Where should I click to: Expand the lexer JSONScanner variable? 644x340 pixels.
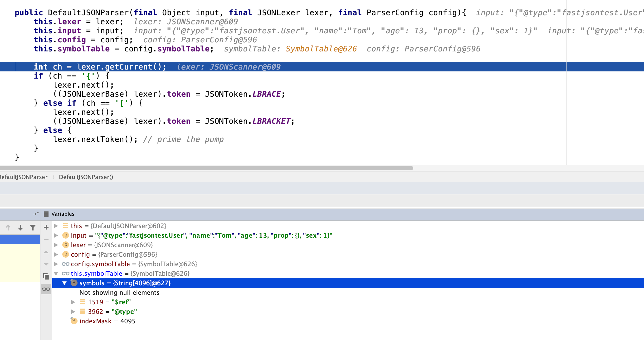[x=56, y=245]
